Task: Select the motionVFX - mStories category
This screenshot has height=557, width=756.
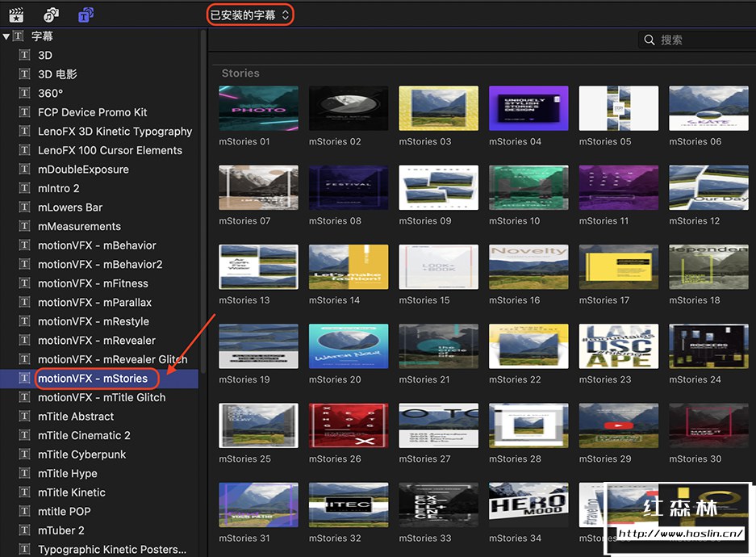Action: click(x=93, y=378)
